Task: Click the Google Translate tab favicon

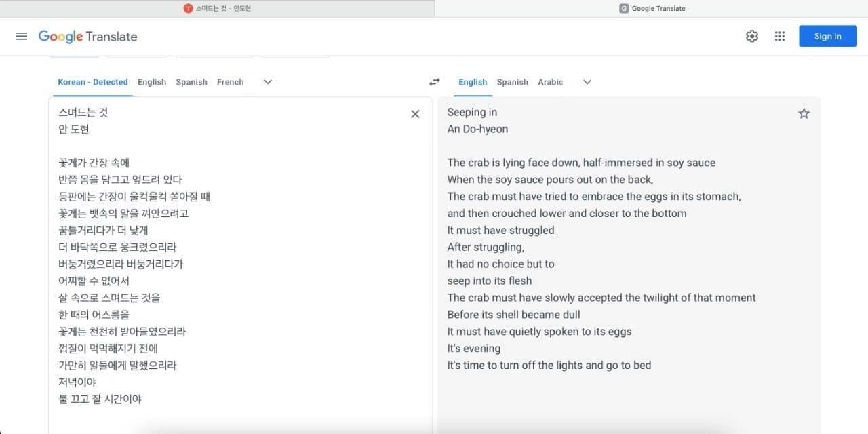Action: (x=623, y=8)
